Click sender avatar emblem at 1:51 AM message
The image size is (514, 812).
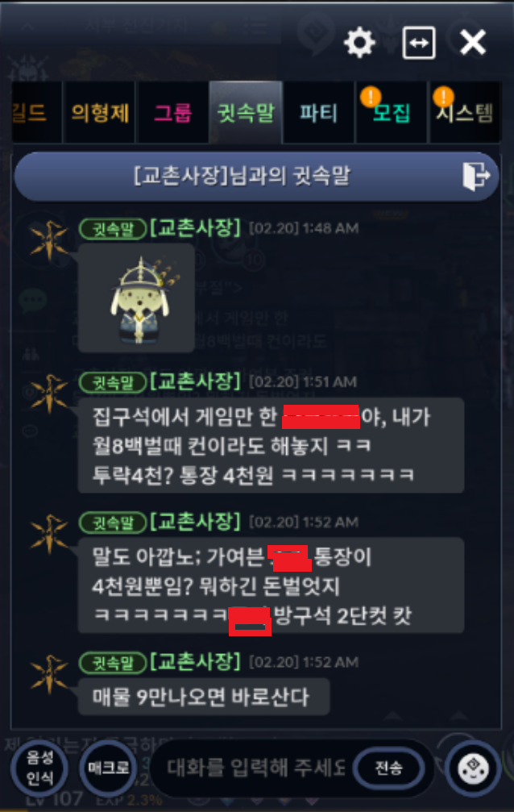49,394
